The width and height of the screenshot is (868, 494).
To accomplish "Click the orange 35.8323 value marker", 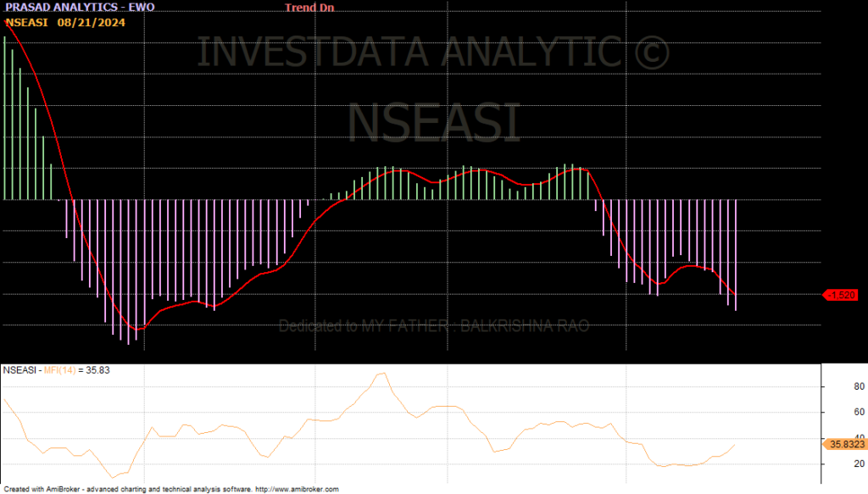I will coord(843,443).
